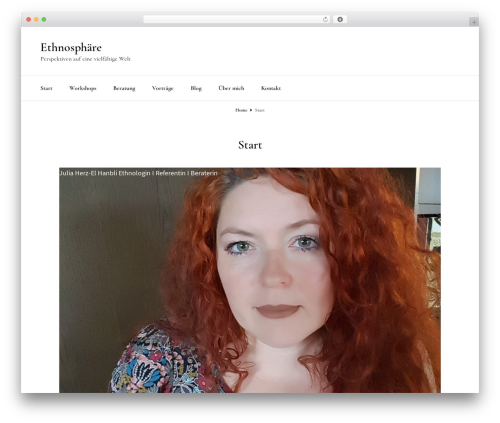Click the Start page heading
Image resolution: width=500 pixels, height=423 pixels.
(x=250, y=145)
